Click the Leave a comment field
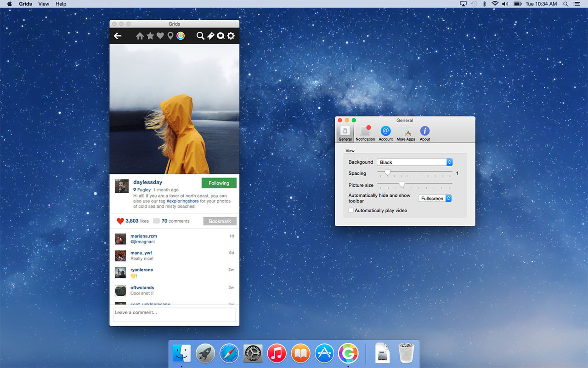Screen dimensions: 588x368 pyautogui.click(x=174, y=314)
